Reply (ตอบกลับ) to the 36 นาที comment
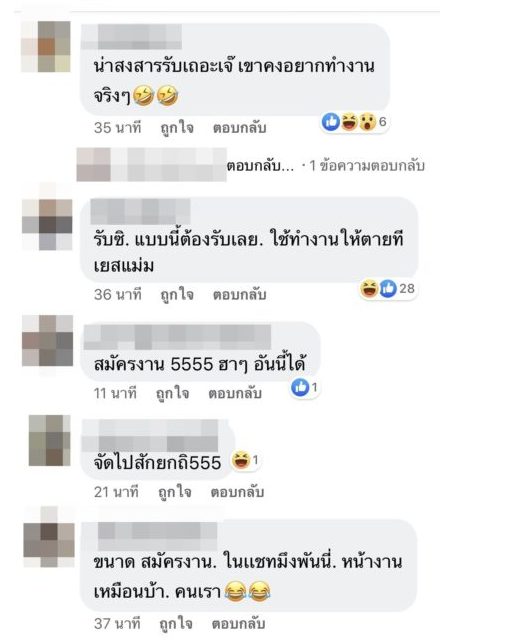The height and width of the screenshot is (640, 519). tap(240, 294)
